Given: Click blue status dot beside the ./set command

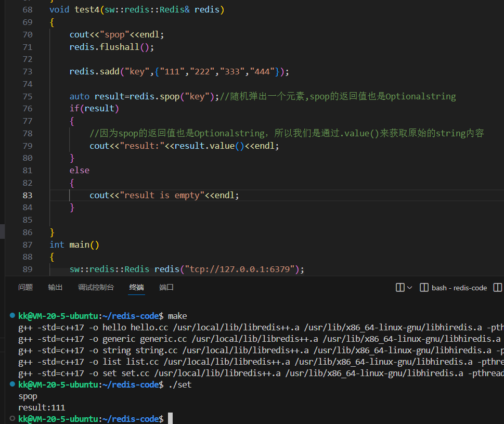Looking at the screenshot, I should point(12,384).
